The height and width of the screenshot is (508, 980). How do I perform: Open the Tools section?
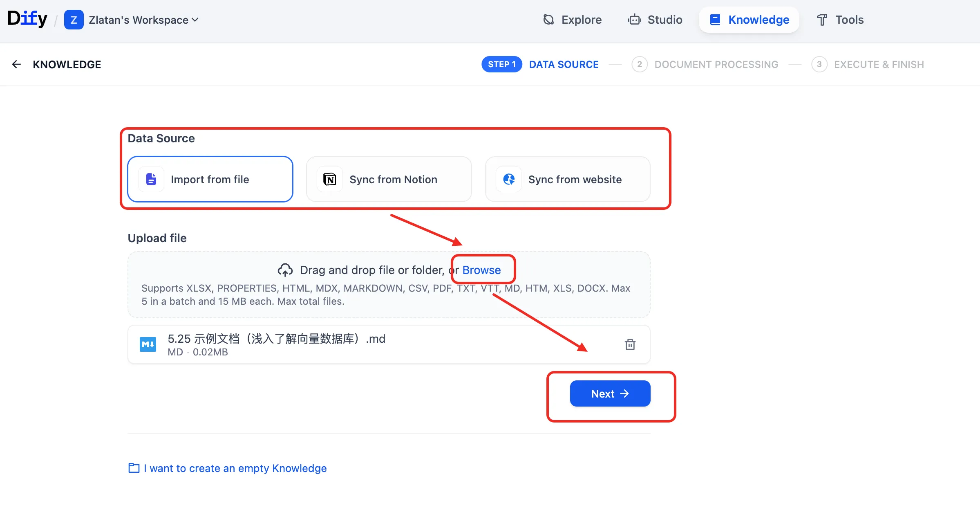click(x=840, y=20)
